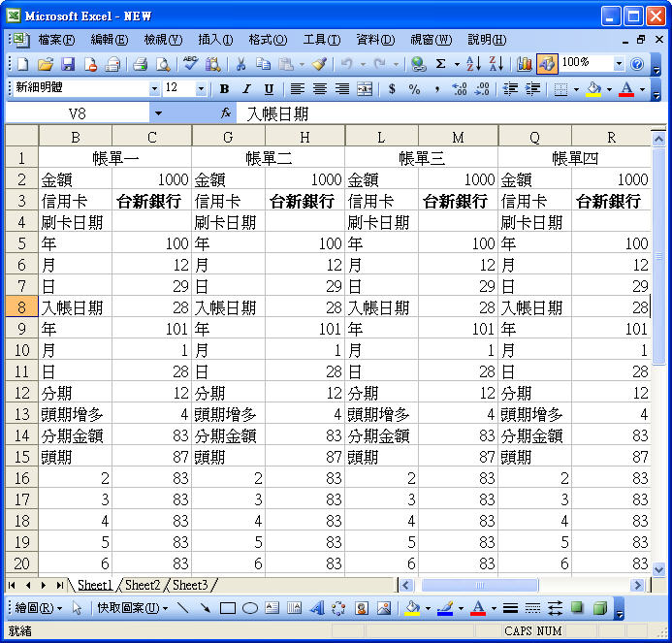Screen dimensions: 672x643
Task: Save the workbook with Save icon
Action: (68, 64)
